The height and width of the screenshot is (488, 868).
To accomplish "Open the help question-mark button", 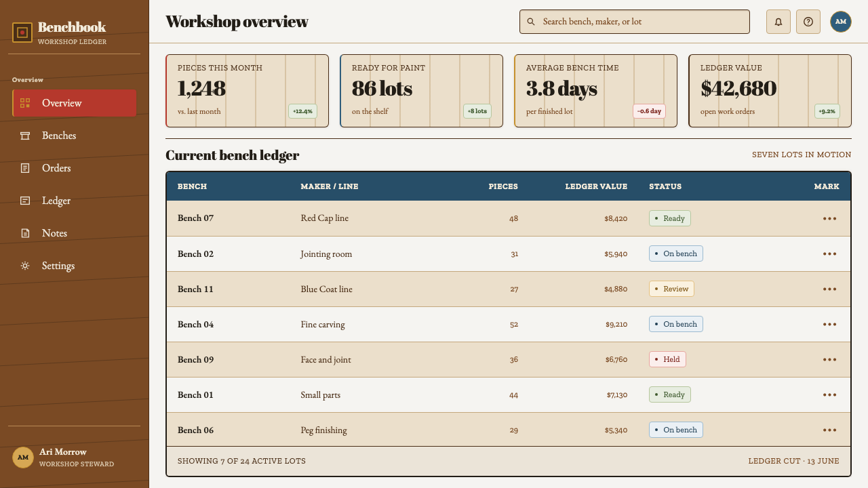I will (x=808, y=22).
